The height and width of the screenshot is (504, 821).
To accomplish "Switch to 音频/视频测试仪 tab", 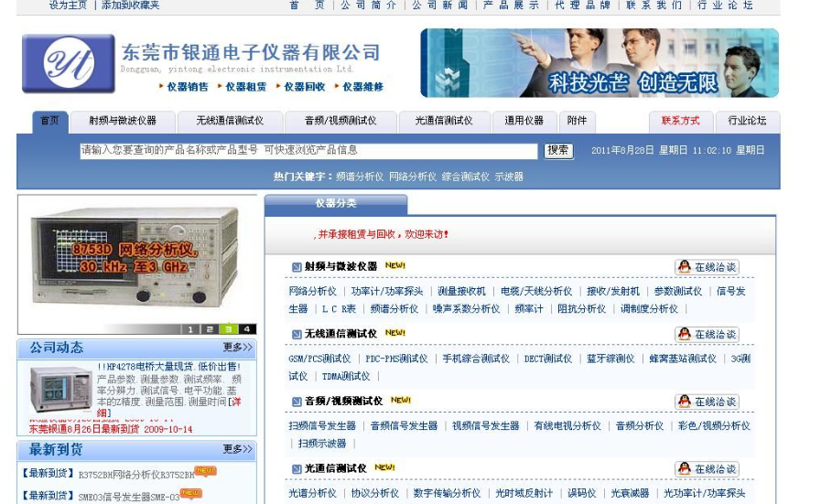I will point(340,122).
